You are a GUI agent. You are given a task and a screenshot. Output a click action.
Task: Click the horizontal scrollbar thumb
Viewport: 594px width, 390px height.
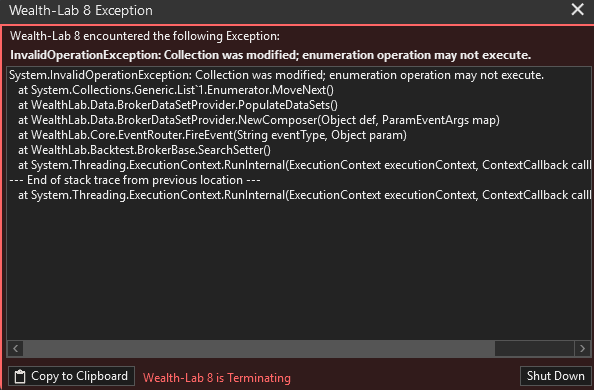[259, 348]
